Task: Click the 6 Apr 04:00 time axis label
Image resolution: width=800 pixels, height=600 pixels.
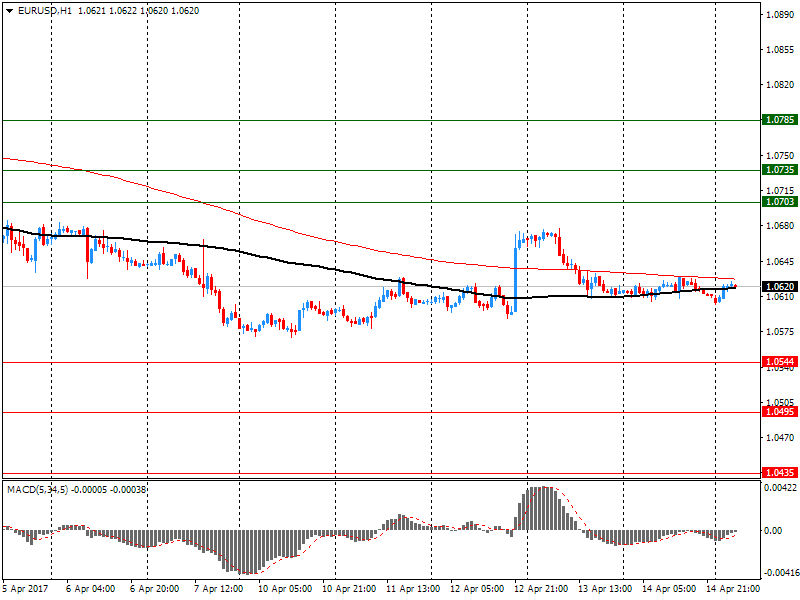Action: 90,589
